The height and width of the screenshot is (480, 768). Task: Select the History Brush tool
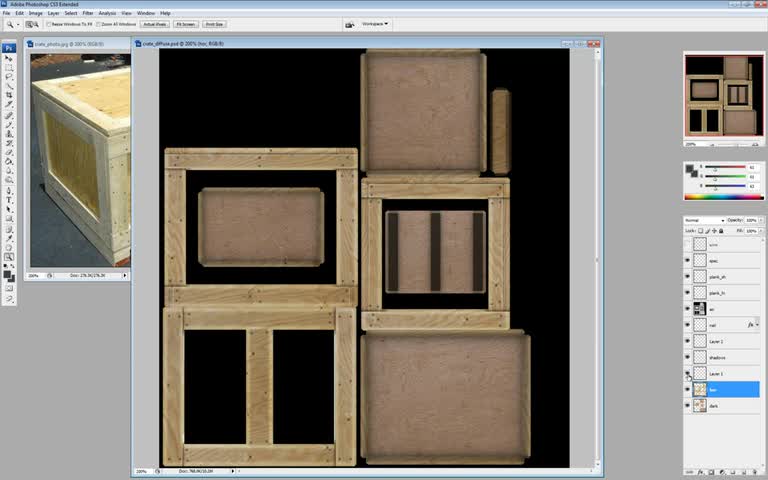pyautogui.click(x=9, y=143)
